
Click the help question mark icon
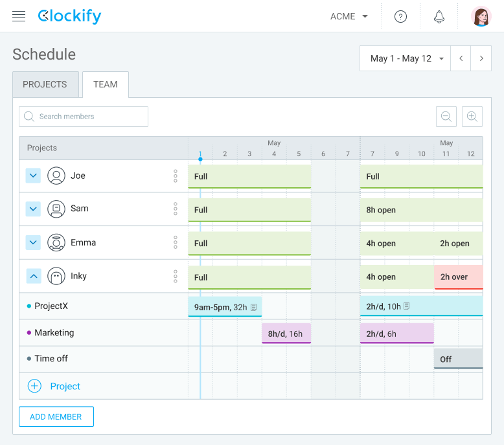pos(400,16)
